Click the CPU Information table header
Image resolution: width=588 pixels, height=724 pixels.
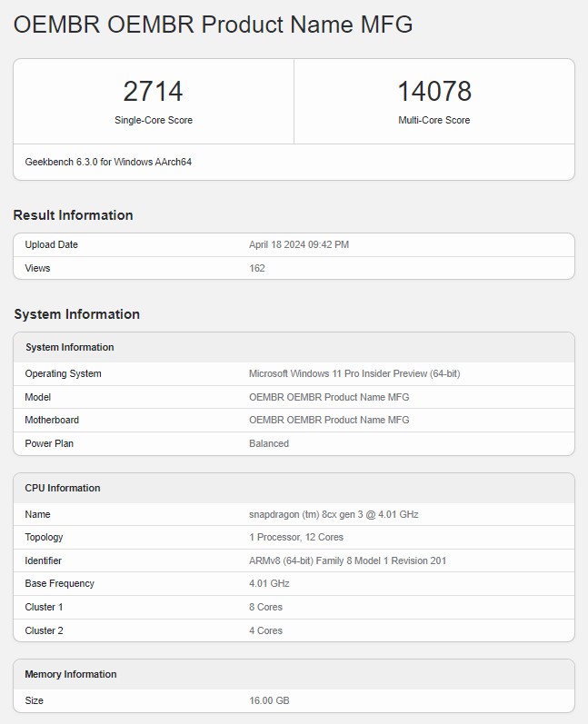[294, 488]
